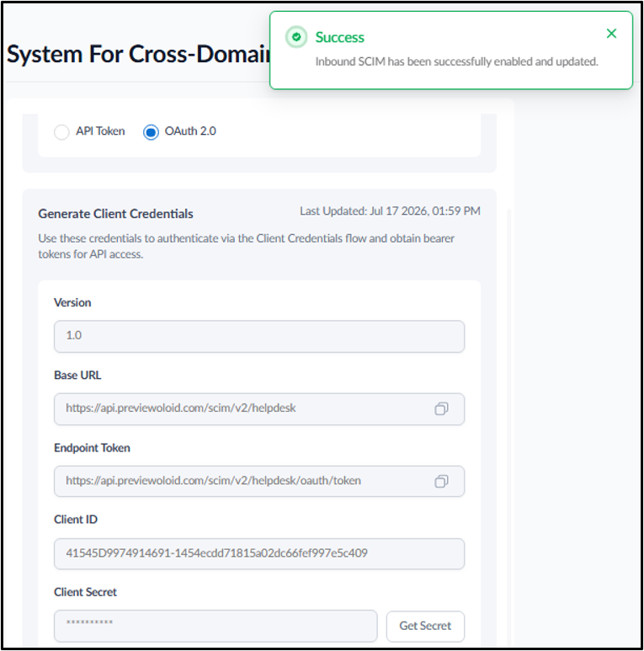Click the masked Client Secret field
The image size is (644, 651).
tap(216, 626)
